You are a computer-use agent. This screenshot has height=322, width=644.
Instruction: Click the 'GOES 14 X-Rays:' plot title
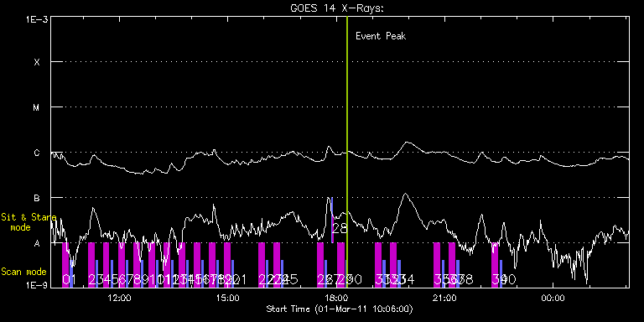(337, 8)
